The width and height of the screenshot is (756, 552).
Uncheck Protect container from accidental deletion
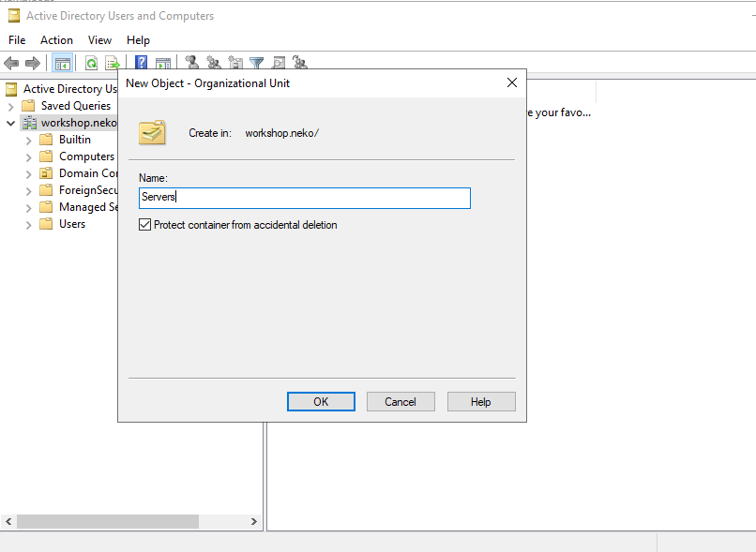tap(144, 224)
